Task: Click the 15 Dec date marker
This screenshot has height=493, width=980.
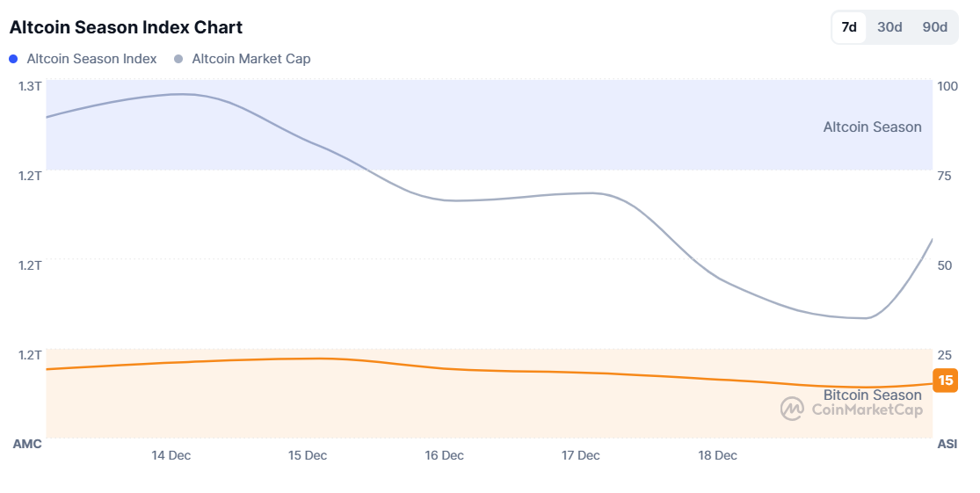Action: (308, 455)
